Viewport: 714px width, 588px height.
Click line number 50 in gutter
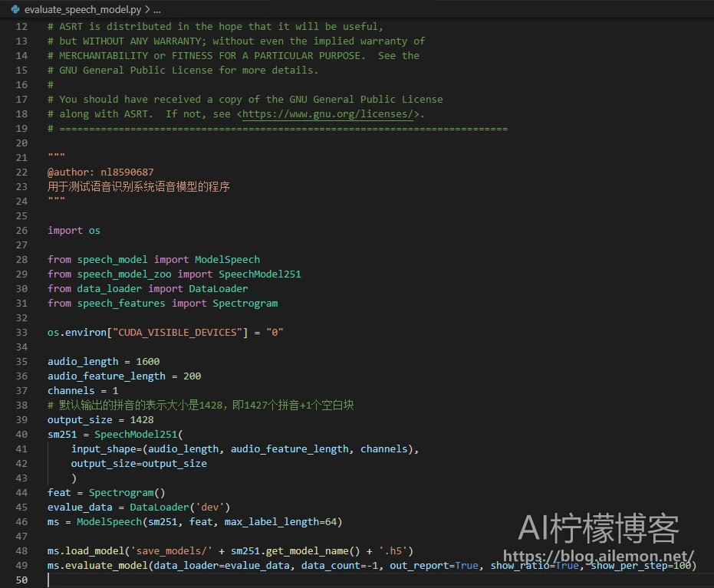coord(21,580)
